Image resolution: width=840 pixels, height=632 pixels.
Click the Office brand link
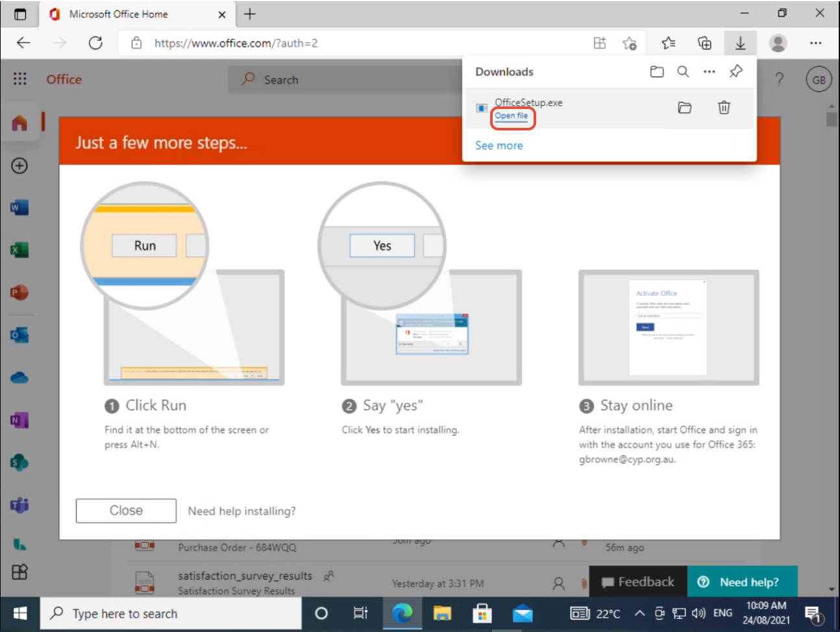coord(64,79)
